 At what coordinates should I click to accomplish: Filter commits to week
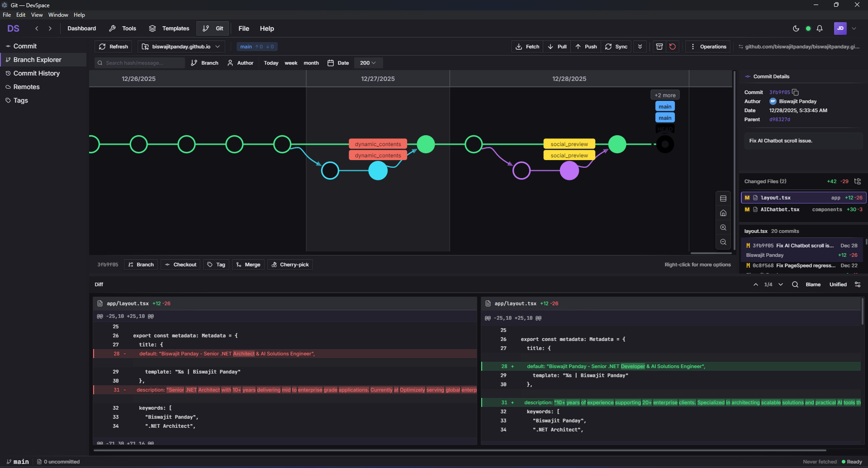pos(291,63)
